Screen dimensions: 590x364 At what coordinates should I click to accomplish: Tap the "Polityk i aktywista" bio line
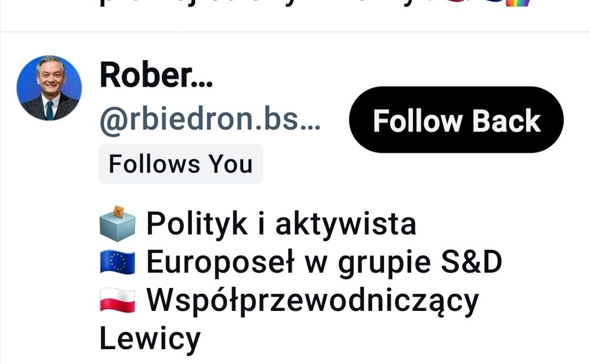point(281,224)
